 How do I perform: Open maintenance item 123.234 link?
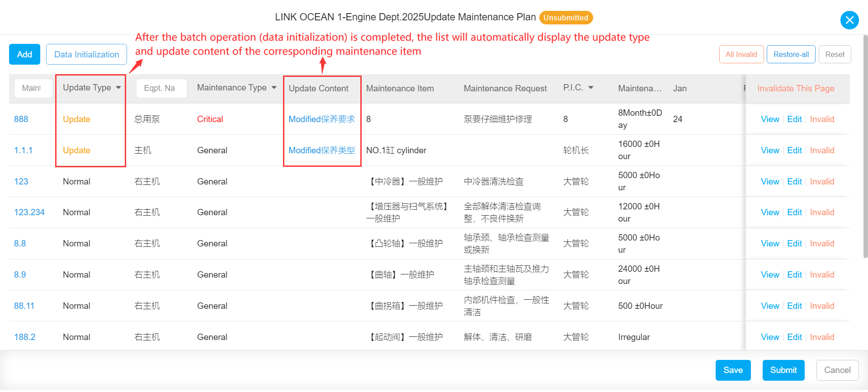[x=29, y=213]
